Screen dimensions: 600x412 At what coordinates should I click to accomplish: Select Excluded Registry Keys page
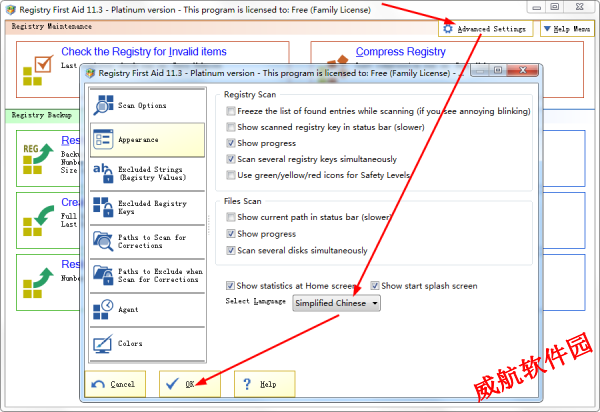147,207
